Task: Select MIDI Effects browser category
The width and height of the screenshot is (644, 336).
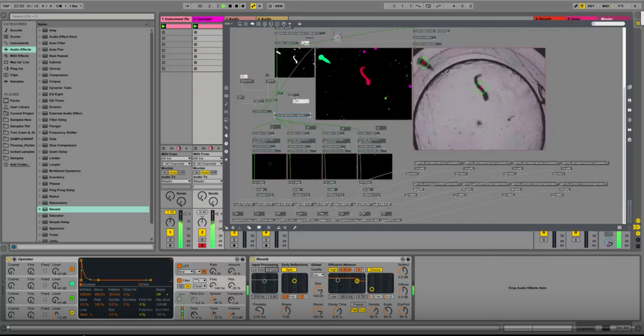Action: [19, 56]
